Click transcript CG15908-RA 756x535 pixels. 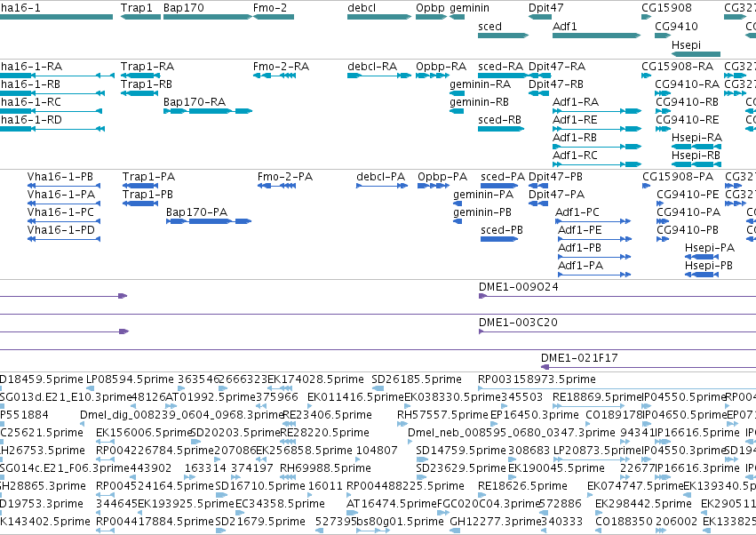[x=646, y=76]
